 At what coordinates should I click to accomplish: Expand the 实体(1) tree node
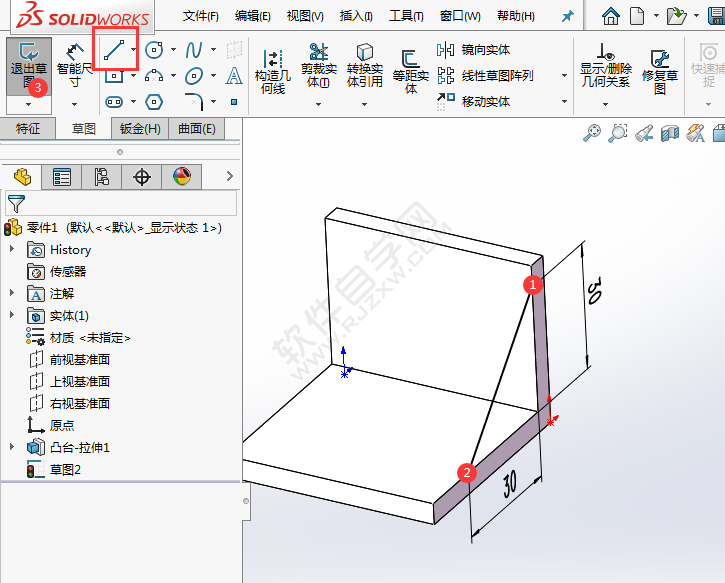(12, 315)
